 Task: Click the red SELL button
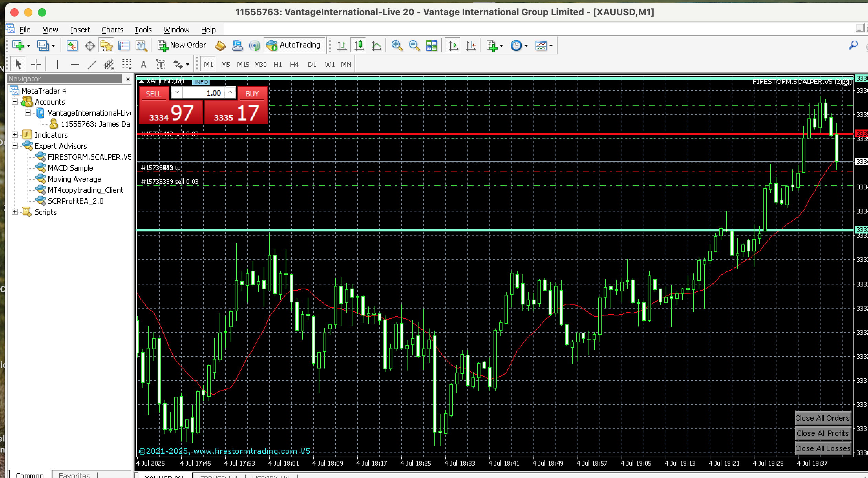click(154, 94)
